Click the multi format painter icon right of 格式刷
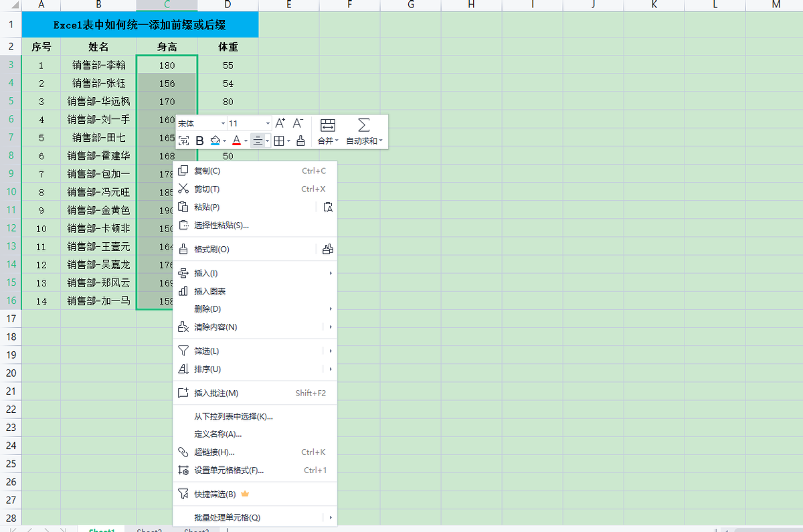Screen dimensions: 803x532 (x=328, y=249)
